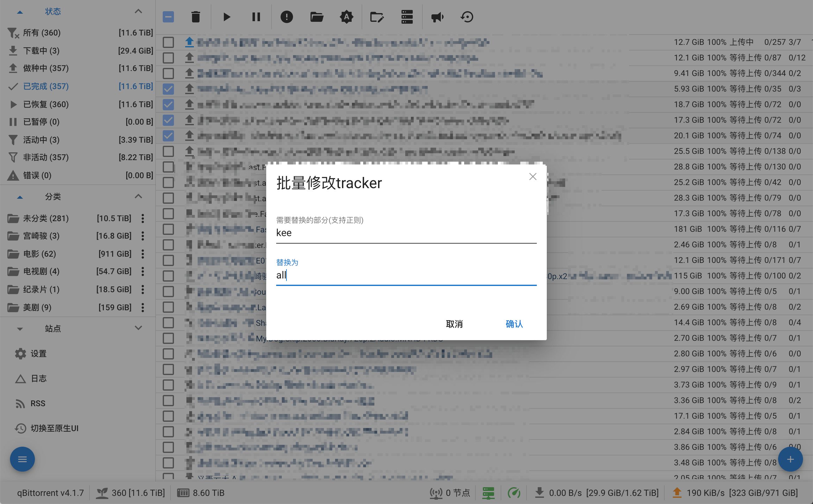This screenshot has width=813, height=504.
Task: Uncheck the 18.7 GiB torrent row checkbox
Action: pos(168,104)
